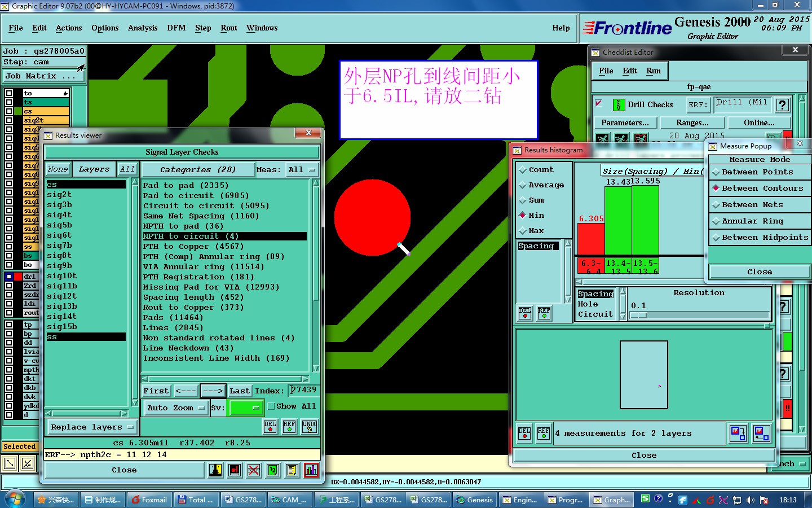This screenshot has width=812, height=508.
Task: Click the First result button
Action: coord(156,391)
